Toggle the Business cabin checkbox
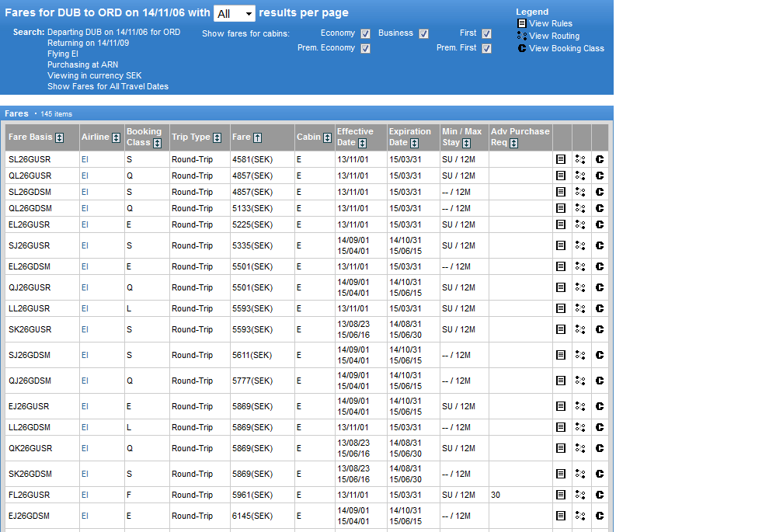 click(x=423, y=33)
